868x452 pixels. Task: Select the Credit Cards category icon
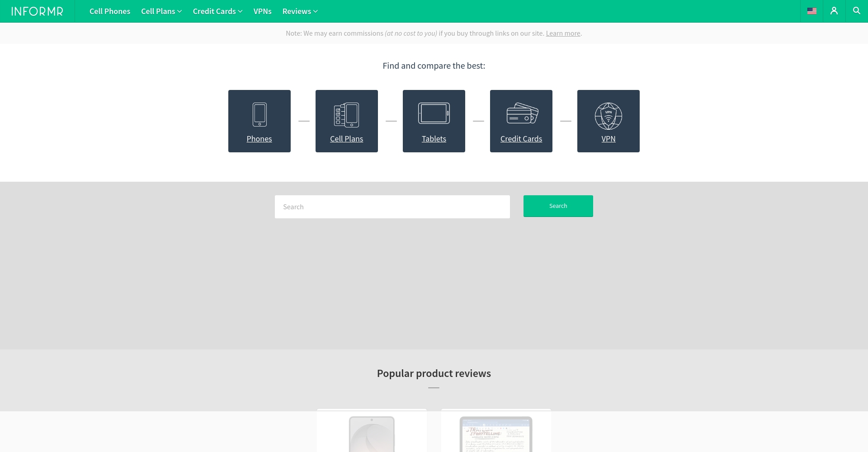(x=522, y=113)
